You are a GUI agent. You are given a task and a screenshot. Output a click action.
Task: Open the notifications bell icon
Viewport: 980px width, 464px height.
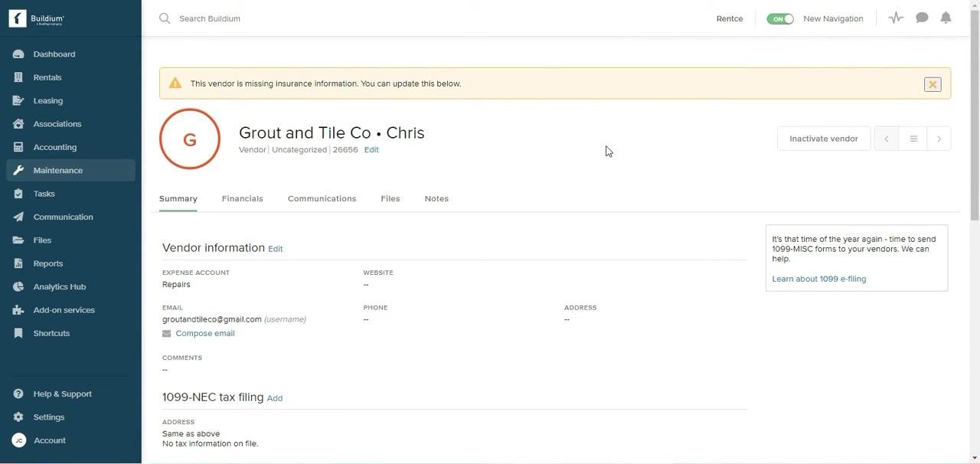click(x=946, y=18)
